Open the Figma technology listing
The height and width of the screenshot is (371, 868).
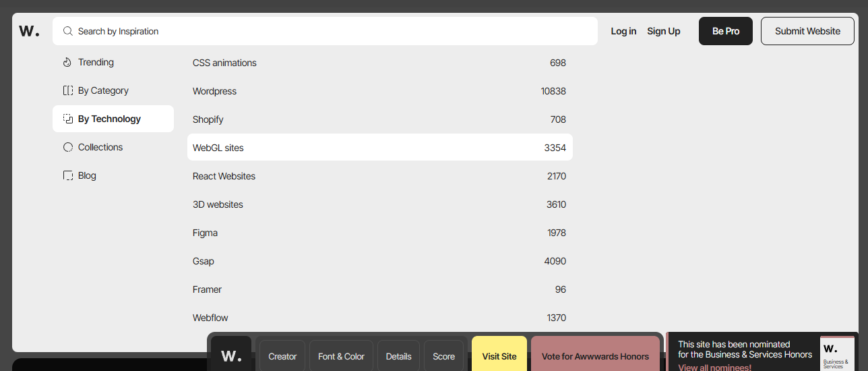tap(379, 233)
